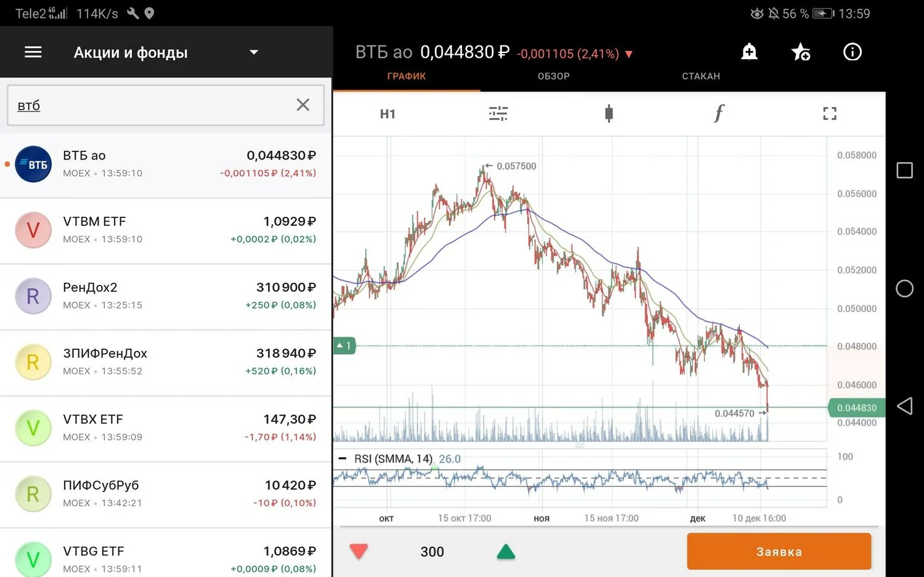
Task: Change candlestick chart type
Action: [x=609, y=113]
